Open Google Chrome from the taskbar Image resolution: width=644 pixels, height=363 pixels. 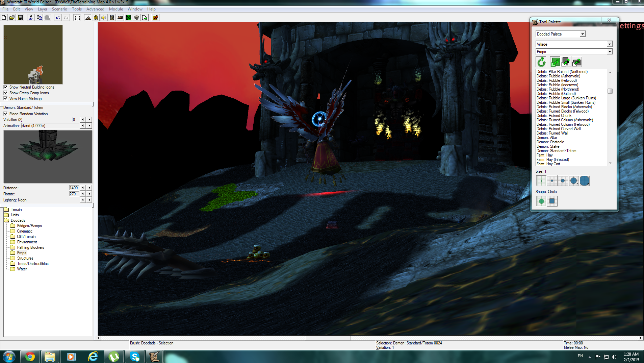click(x=30, y=357)
